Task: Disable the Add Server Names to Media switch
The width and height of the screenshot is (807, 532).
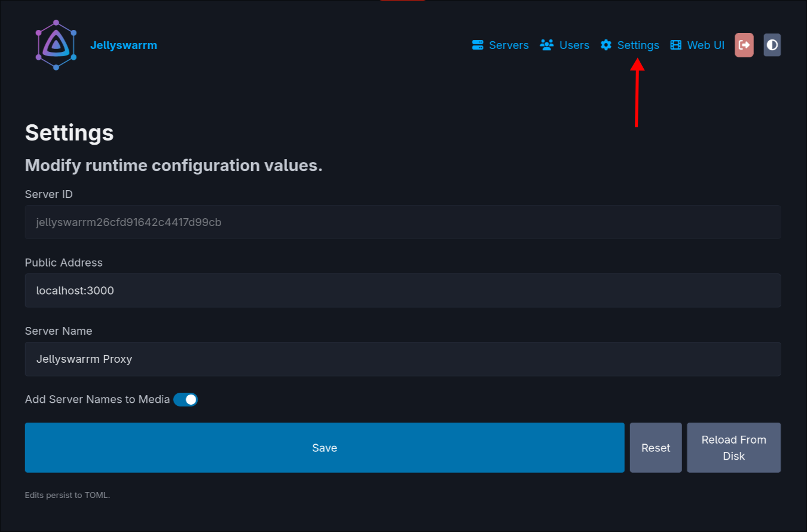Action: coord(185,399)
